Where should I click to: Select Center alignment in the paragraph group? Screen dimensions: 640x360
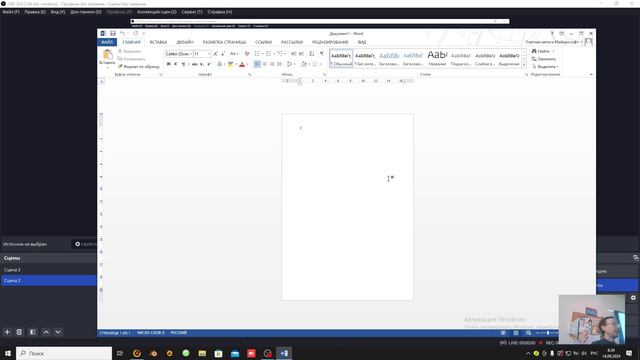[264, 64]
